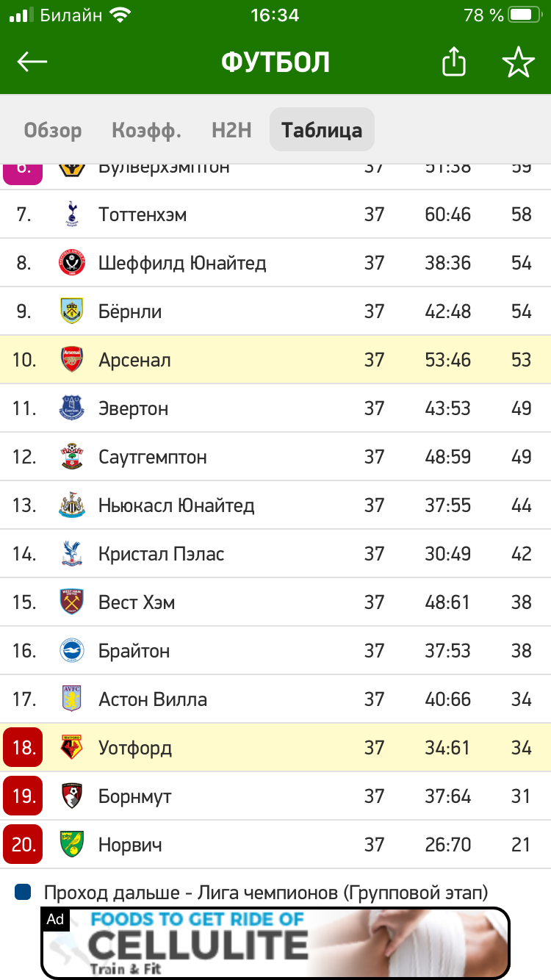Tap the Norwich club crest
Image resolution: width=551 pixels, height=980 pixels.
[x=72, y=845]
